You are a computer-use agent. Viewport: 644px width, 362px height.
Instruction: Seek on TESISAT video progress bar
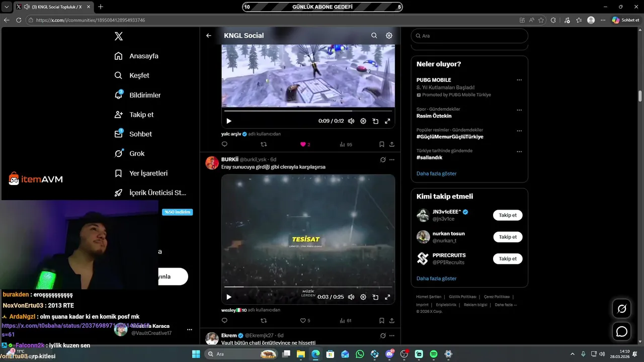308,287
